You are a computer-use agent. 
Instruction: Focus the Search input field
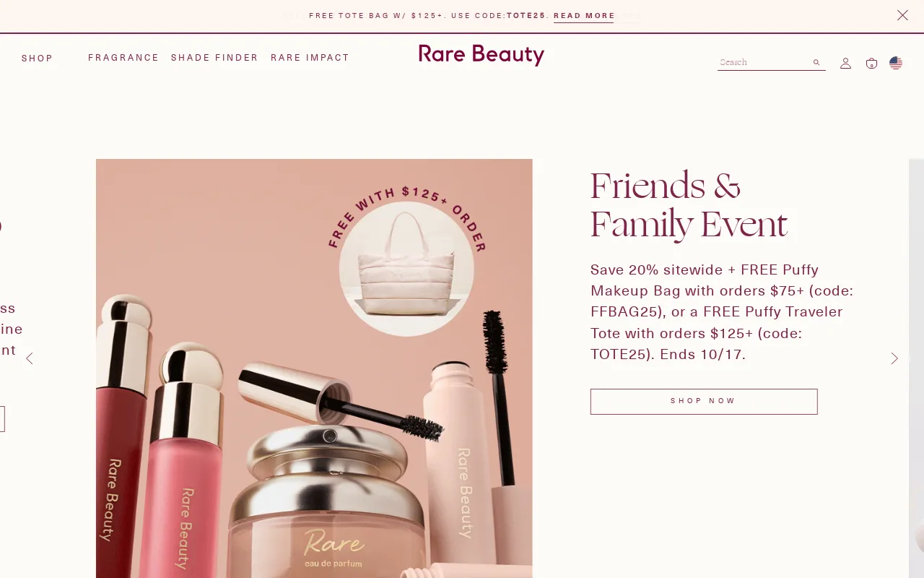764,62
